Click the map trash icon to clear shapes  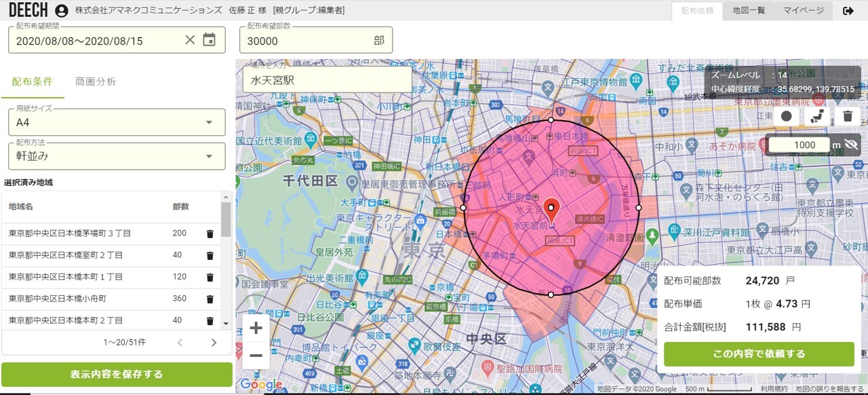[x=848, y=116]
